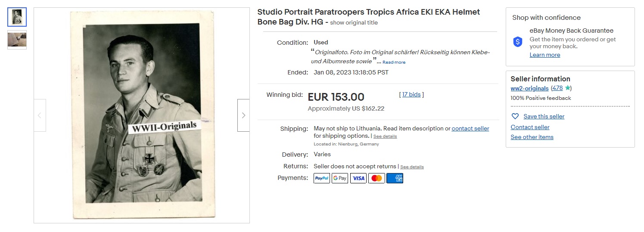This screenshot has width=644, height=232.
Task: Open the 17 bids history link
Action: pos(411,94)
